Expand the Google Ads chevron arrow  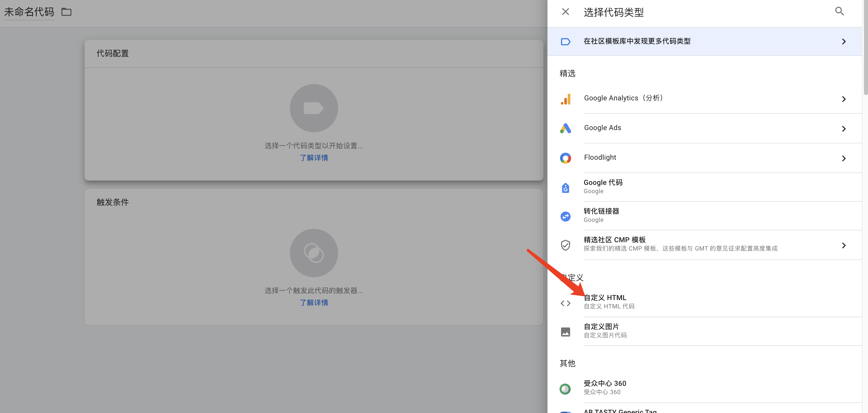(843, 129)
